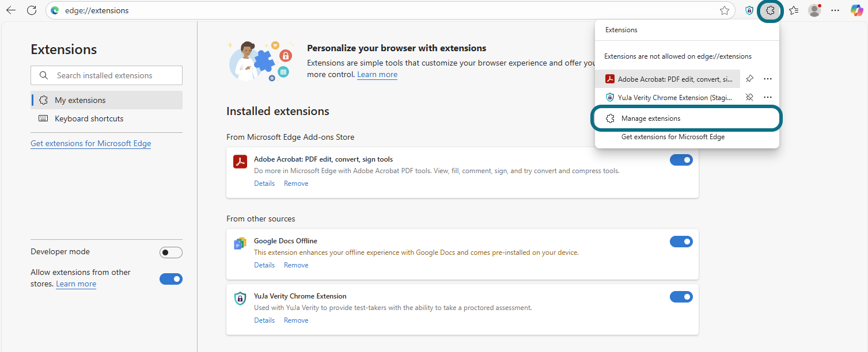The height and width of the screenshot is (352, 868).
Task: Select Manage extensions in popup
Action: pos(651,118)
